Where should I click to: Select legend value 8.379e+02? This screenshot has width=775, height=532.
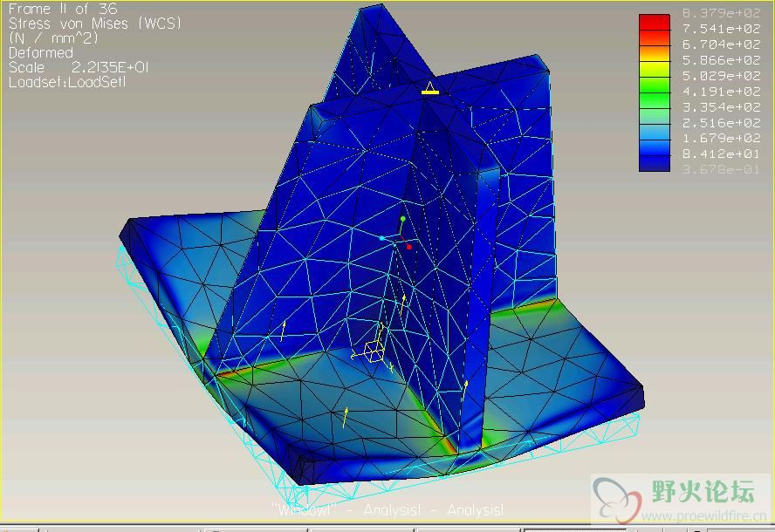tap(721, 13)
